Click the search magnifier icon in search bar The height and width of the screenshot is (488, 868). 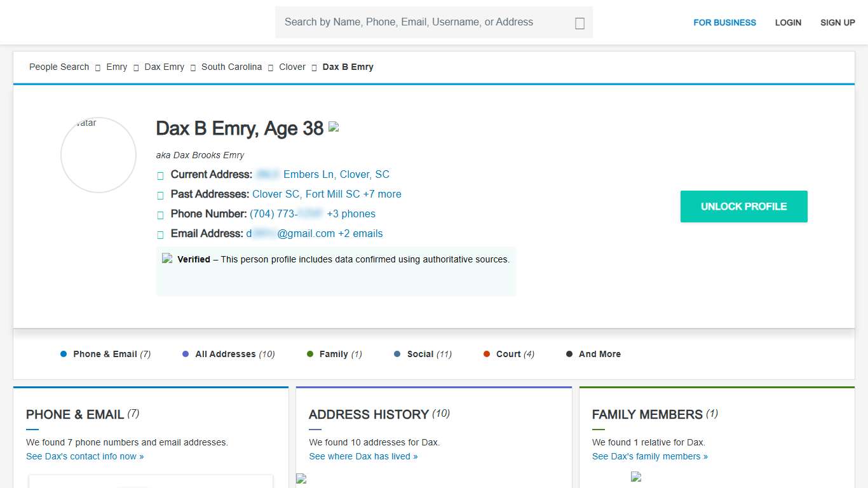tap(580, 24)
